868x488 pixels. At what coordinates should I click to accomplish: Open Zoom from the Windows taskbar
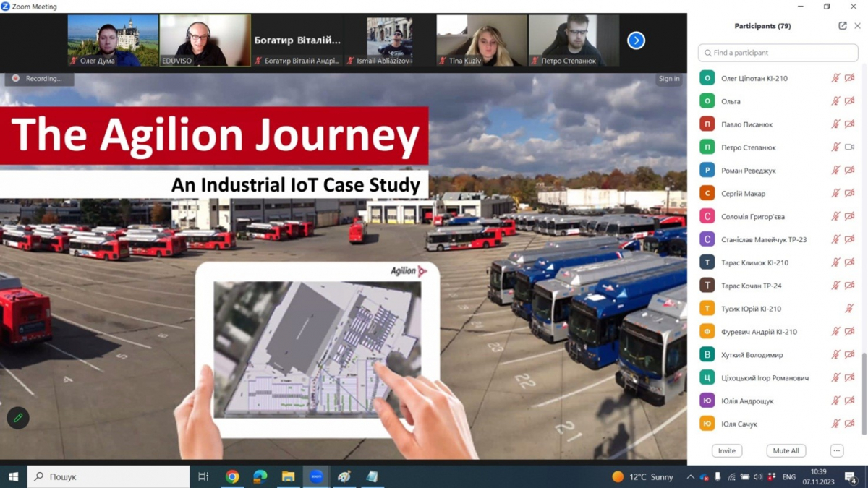pos(316,476)
